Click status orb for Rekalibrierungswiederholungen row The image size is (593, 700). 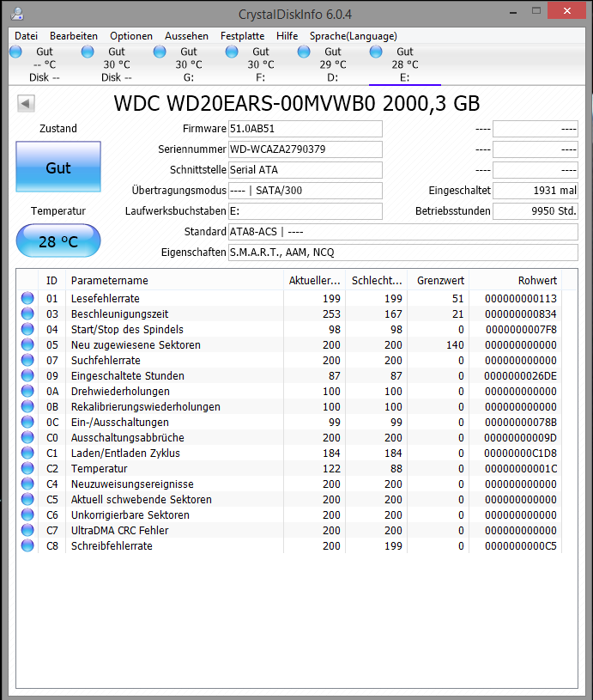click(x=27, y=407)
